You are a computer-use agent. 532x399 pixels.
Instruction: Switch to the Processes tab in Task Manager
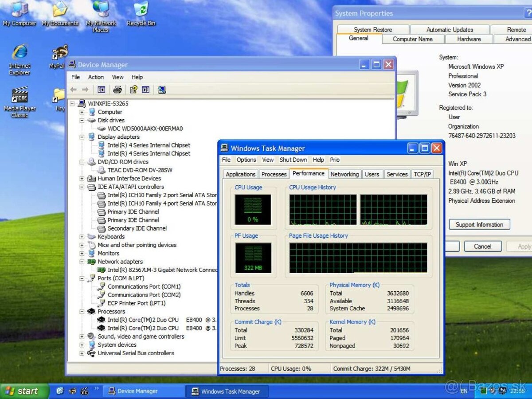click(274, 174)
